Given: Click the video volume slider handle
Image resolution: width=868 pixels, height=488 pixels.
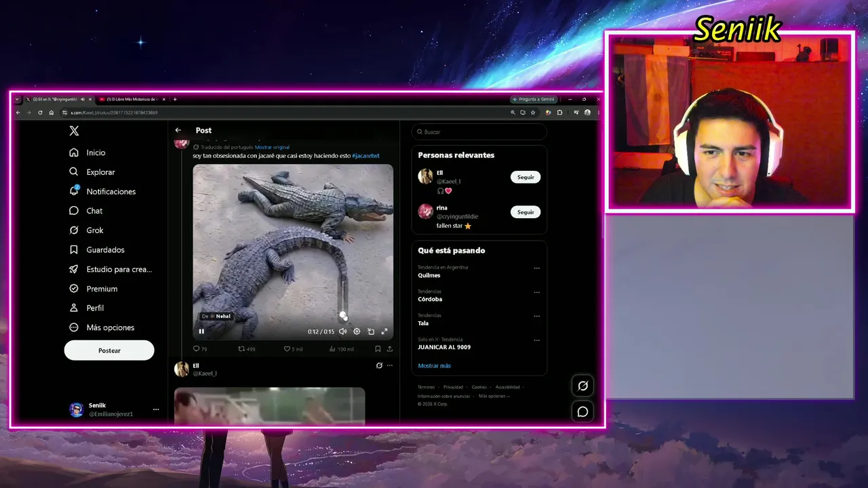Looking at the screenshot, I should click(343, 315).
